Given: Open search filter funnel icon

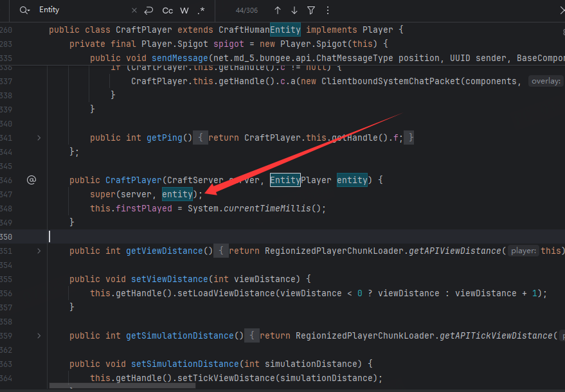Looking at the screenshot, I should tap(311, 10).
